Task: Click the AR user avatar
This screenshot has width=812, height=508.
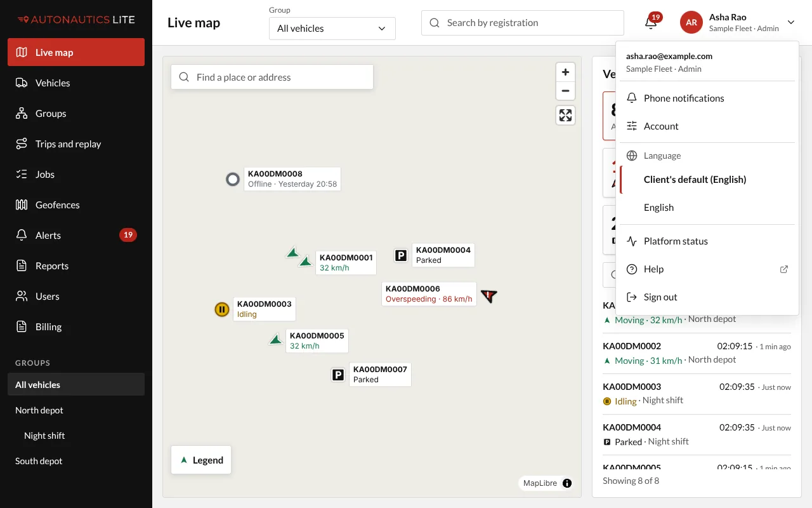Action: coord(691,23)
